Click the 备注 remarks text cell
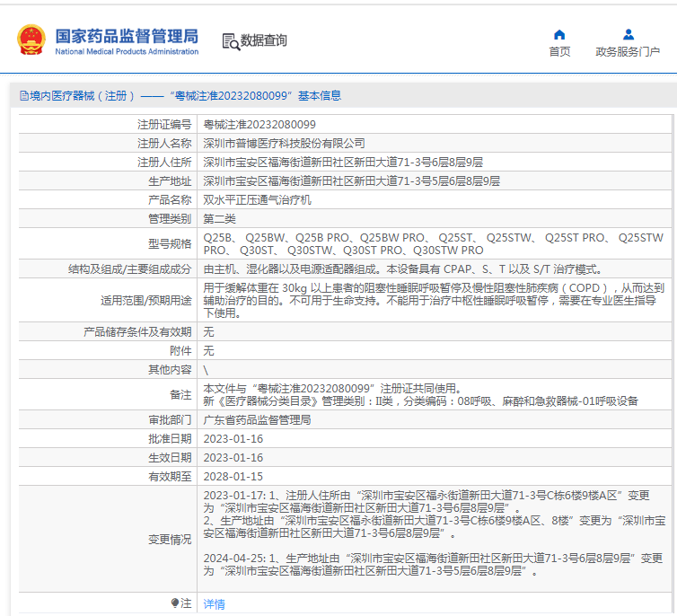677x616 pixels. (434, 394)
